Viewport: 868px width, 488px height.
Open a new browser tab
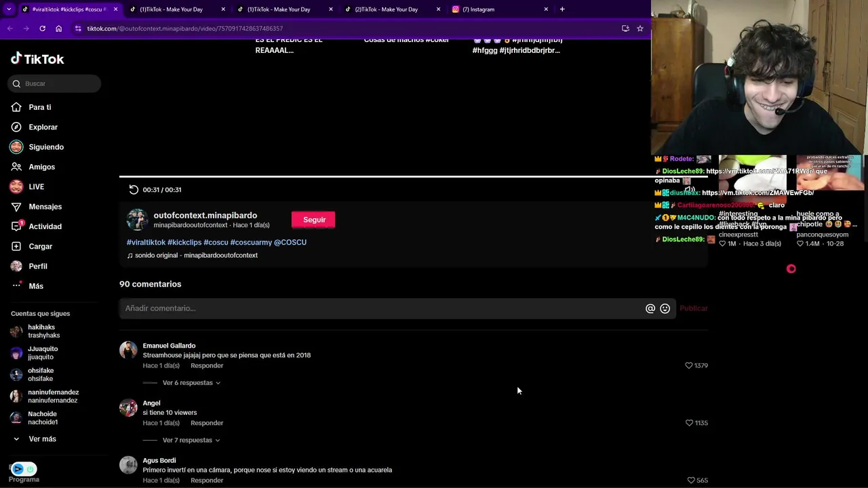pyautogui.click(x=562, y=9)
